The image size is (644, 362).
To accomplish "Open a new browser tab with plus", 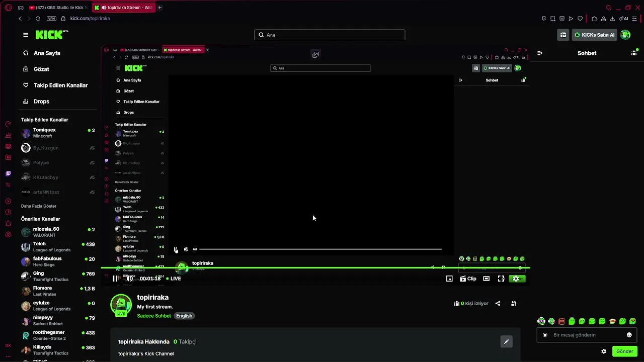I will [159, 8].
